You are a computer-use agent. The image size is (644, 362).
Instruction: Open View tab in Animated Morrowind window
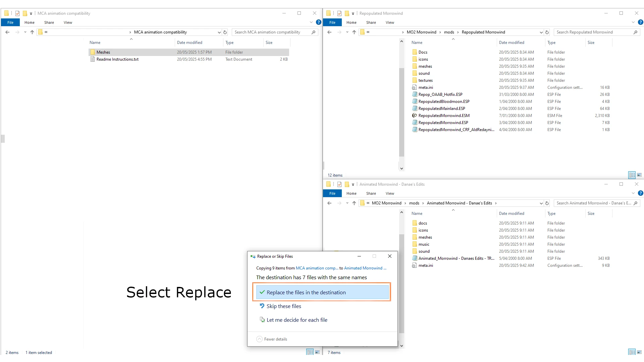coord(390,193)
